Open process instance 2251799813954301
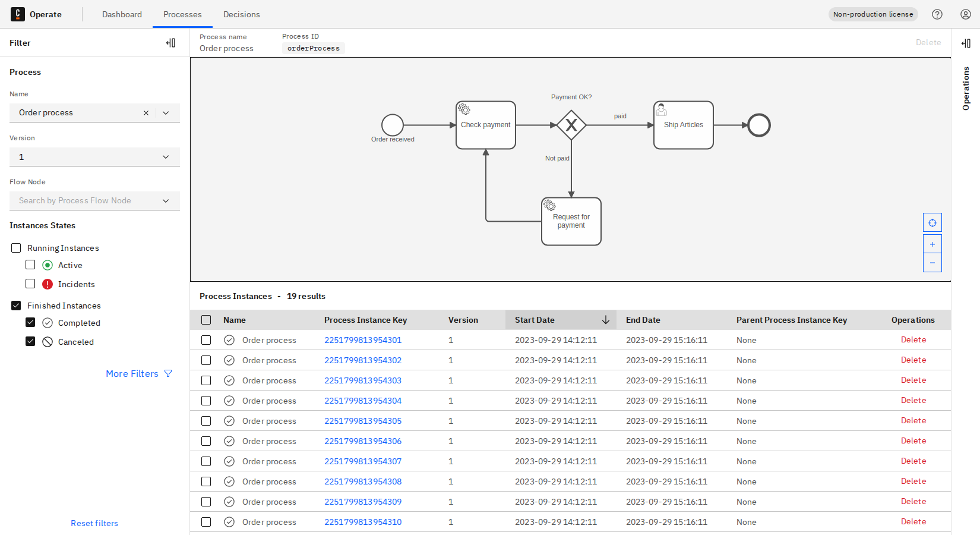 (x=363, y=340)
